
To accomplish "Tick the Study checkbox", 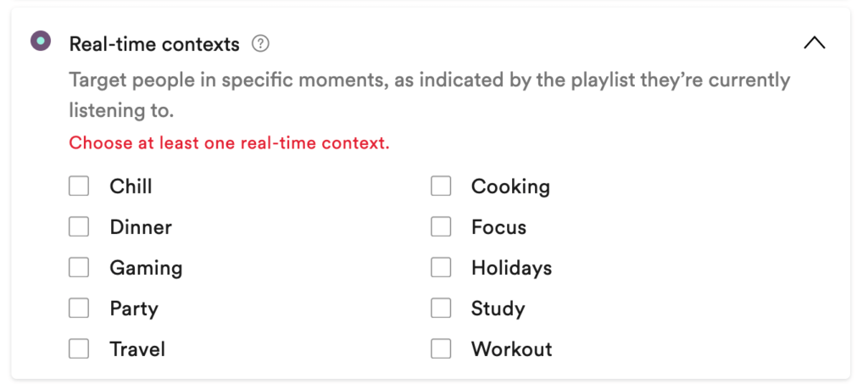I will 441,309.
